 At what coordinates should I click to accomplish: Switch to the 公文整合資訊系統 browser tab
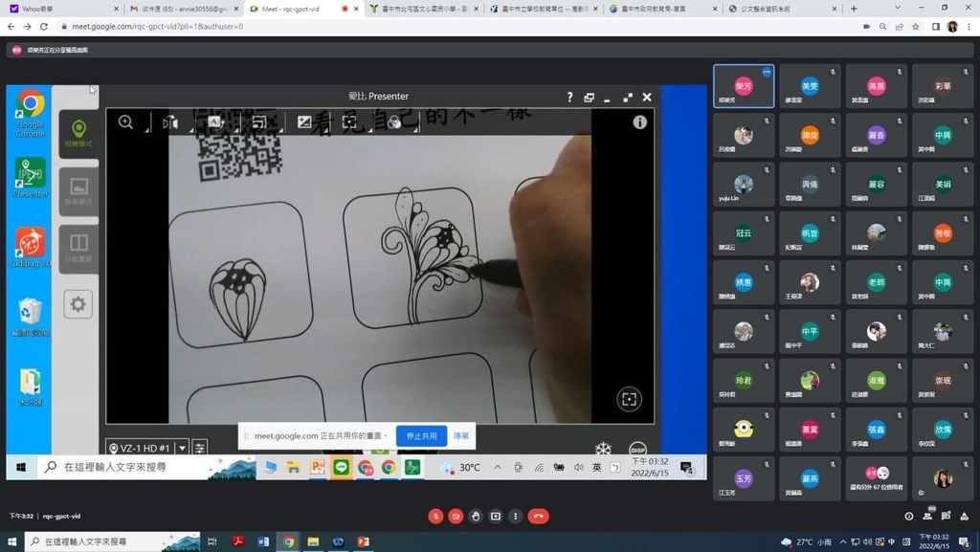(781, 9)
